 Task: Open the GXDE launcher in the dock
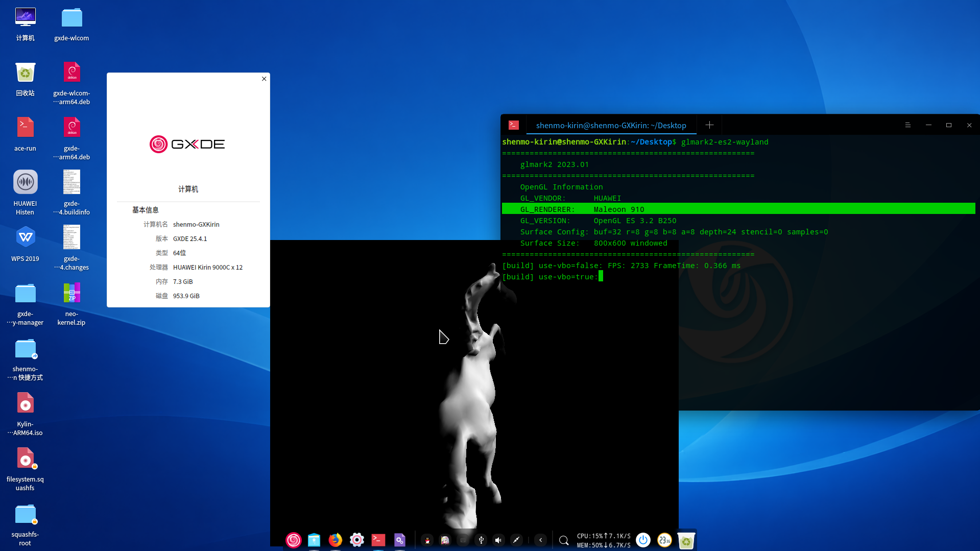pos(294,540)
